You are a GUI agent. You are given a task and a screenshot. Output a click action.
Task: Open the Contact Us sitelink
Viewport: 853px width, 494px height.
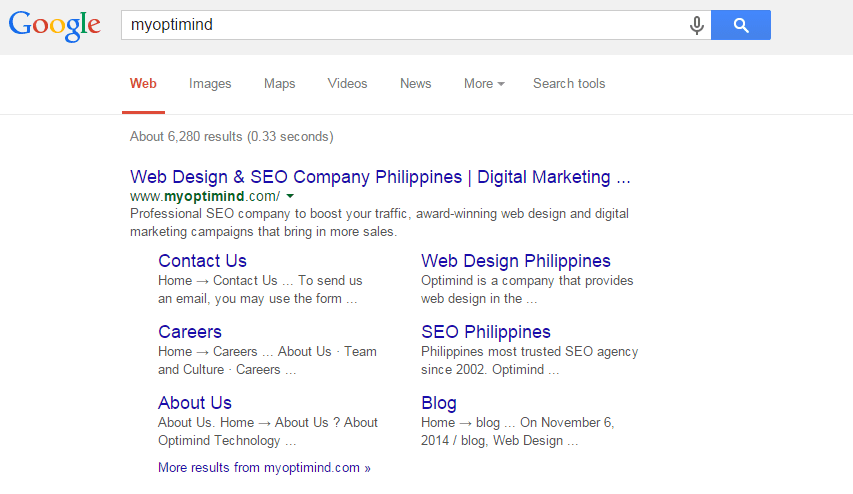tap(202, 261)
